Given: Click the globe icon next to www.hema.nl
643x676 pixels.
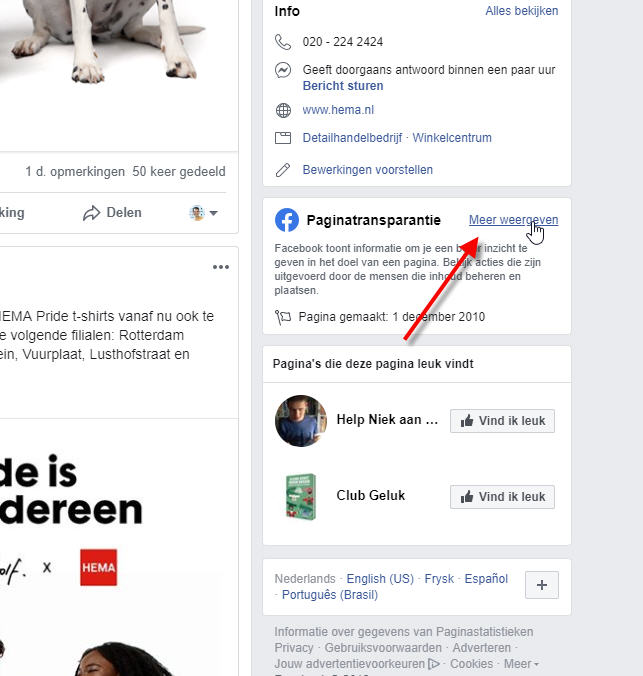Looking at the screenshot, I should (x=283, y=110).
